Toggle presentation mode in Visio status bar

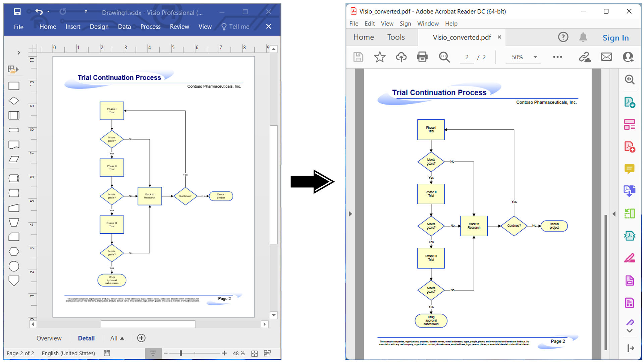[153, 353]
